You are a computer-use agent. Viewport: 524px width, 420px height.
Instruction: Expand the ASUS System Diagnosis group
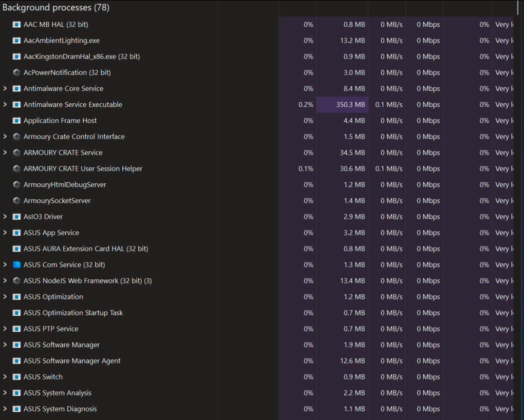5,409
